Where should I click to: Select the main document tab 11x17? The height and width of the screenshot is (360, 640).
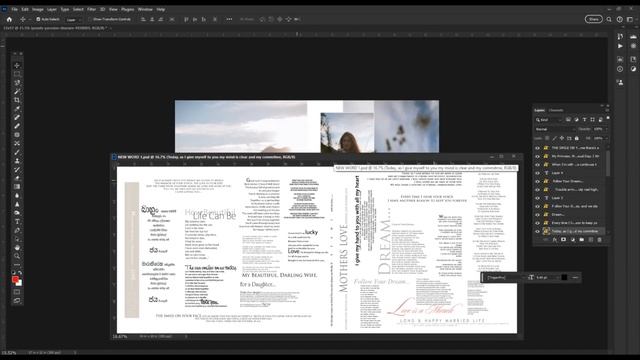(55, 28)
